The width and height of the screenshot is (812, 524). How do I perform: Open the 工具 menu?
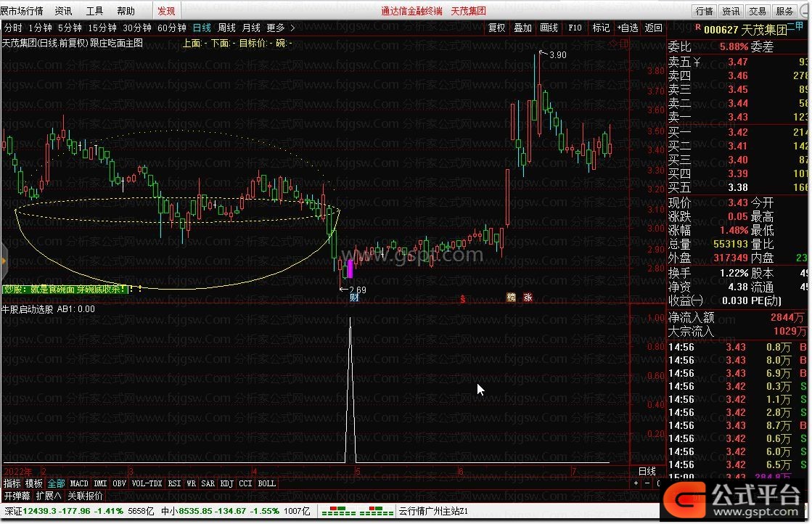[x=94, y=11]
